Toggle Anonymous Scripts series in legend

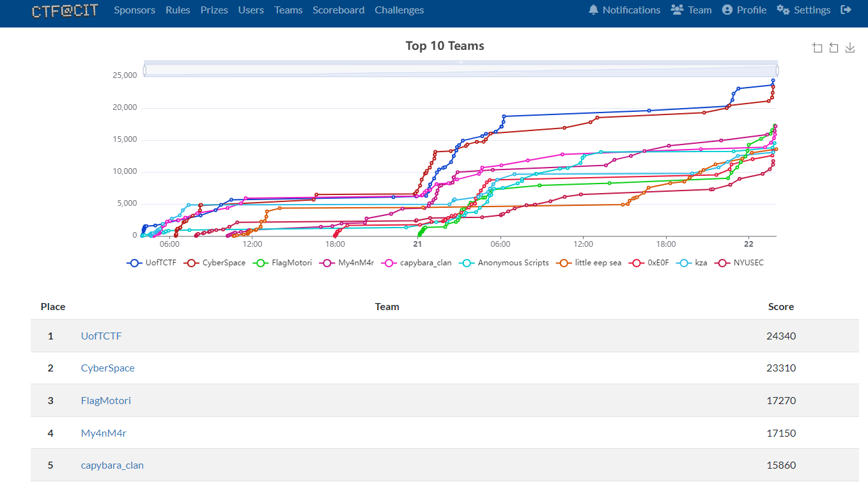point(504,263)
